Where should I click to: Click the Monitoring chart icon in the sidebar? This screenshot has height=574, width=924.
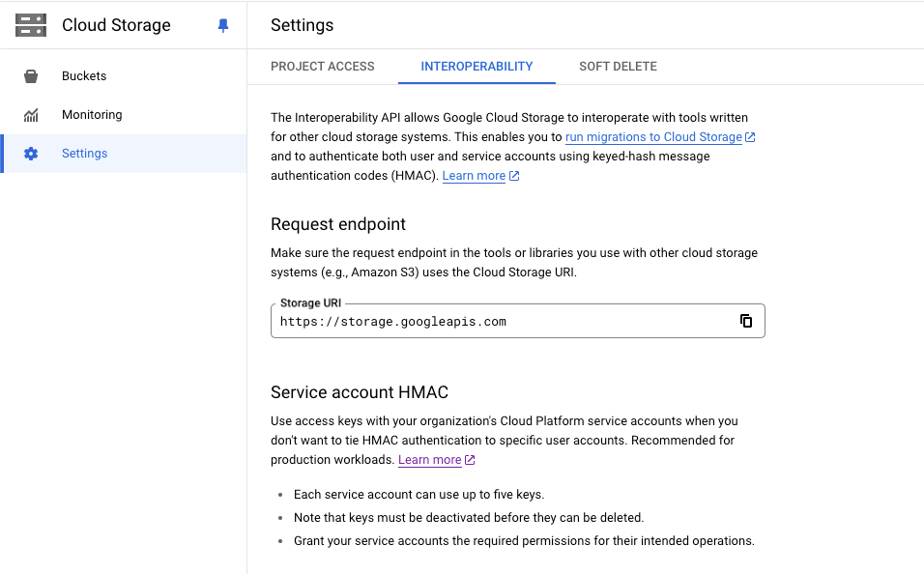click(x=31, y=115)
